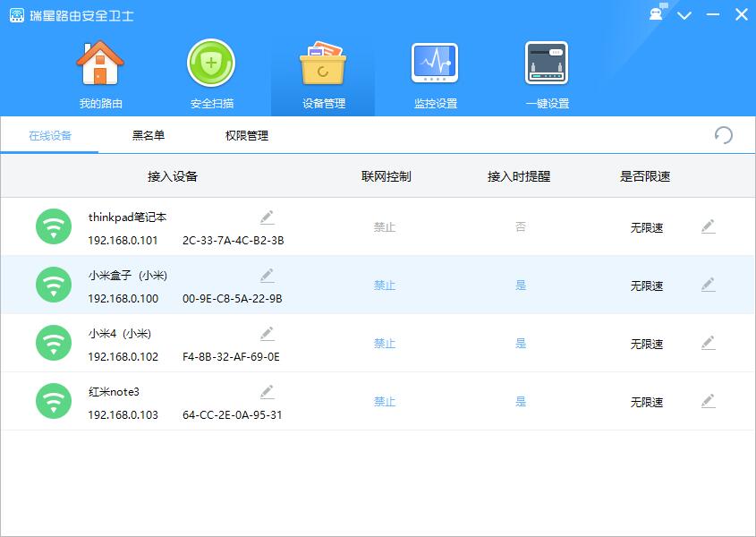The image size is (756, 537).
Task: Toggle 接入时提醒 否 for thinkpad笔记本
Action: point(521,226)
